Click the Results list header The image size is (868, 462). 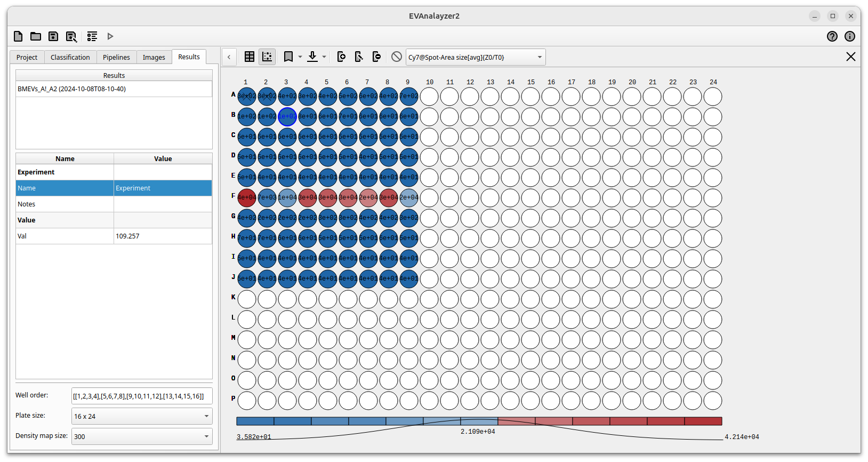114,75
